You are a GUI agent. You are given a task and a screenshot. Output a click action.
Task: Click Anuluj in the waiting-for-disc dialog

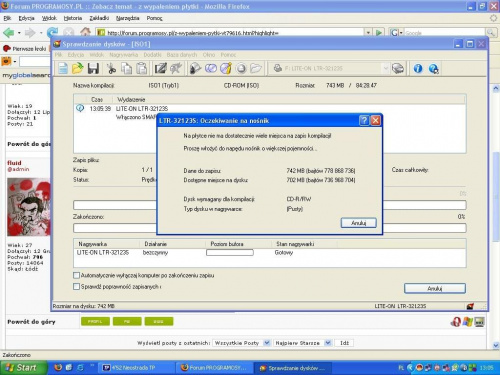click(x=359, y=223)
